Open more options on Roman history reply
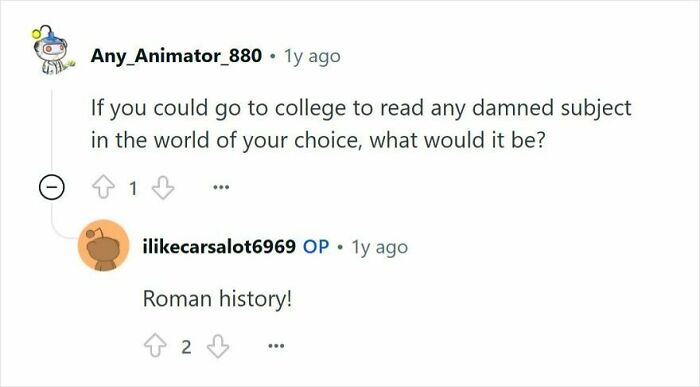This screenshot has height=387, width=700. click(x=276, y=345)
